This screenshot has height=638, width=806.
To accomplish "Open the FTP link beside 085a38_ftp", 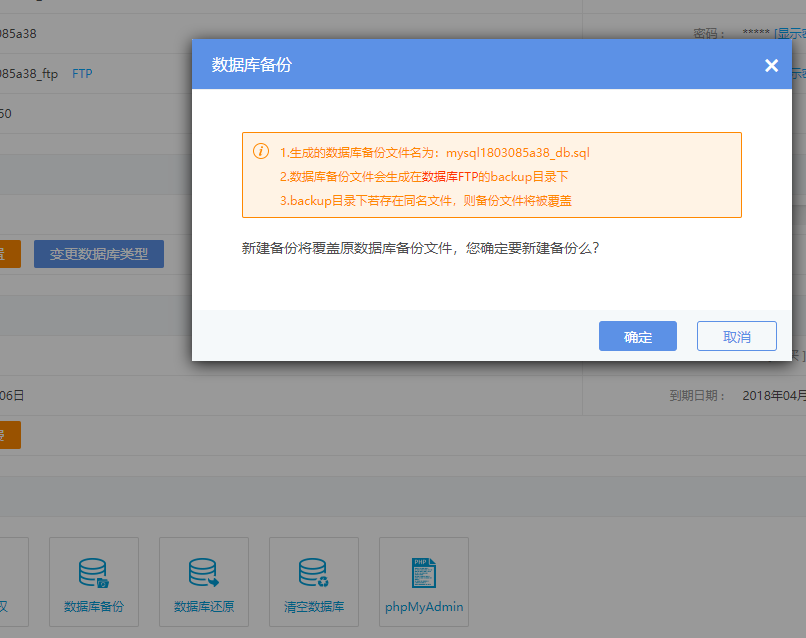I will (82, 74).
